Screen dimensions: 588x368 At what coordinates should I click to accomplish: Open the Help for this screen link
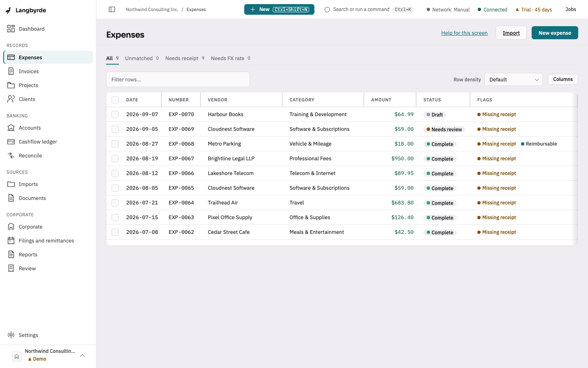pyautogui.click(x=464, y=33)
